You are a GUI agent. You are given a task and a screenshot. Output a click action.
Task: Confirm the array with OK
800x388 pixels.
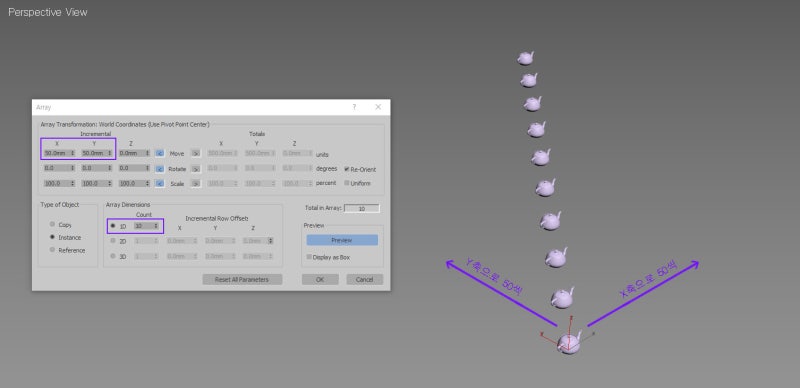[x=320, y=279]
